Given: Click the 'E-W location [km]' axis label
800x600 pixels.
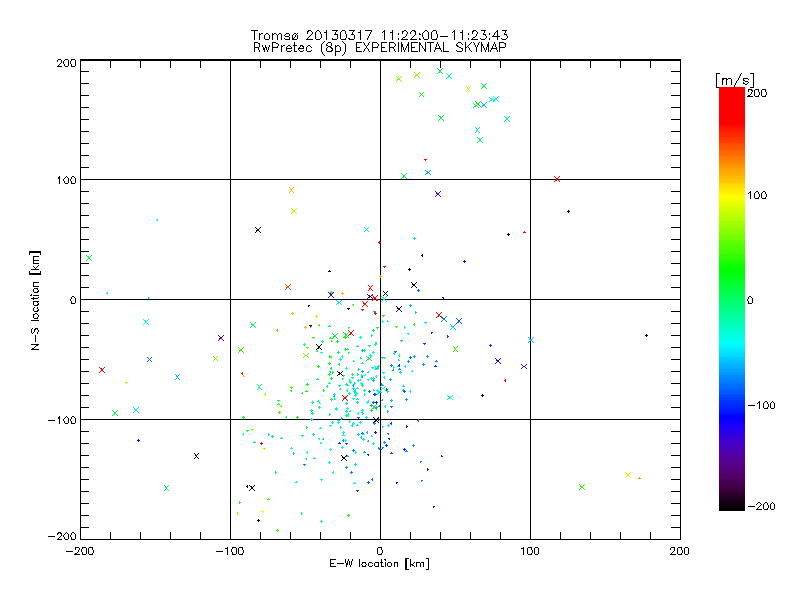Looking at the screenshot, I should pyautogui.click(x=379, y=564).
